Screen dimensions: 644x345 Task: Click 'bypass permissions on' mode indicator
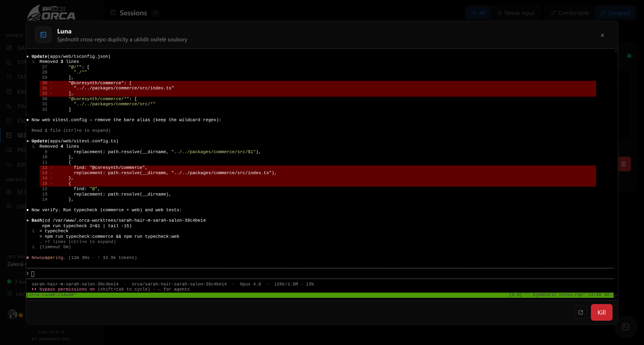pyautogui.click(x=67, y=289)
